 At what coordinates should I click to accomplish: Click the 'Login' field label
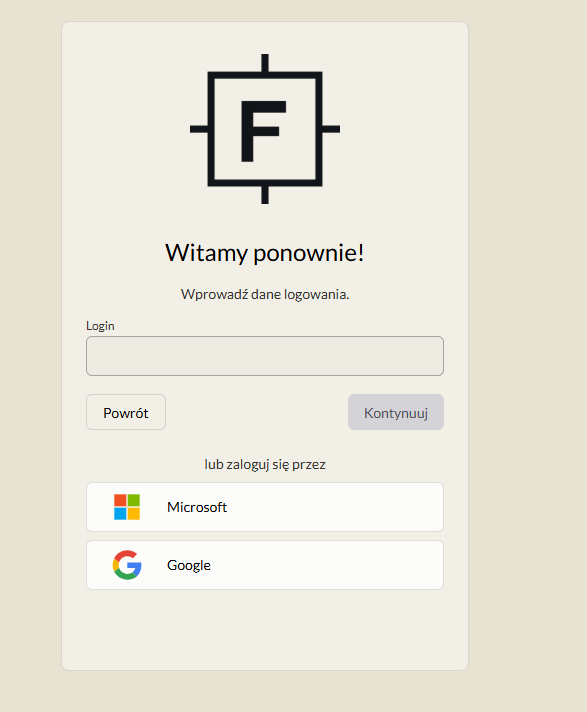tap(100, 326)
